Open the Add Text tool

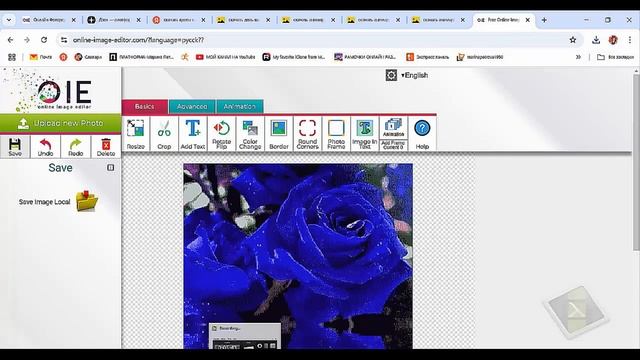coord(193,134)
